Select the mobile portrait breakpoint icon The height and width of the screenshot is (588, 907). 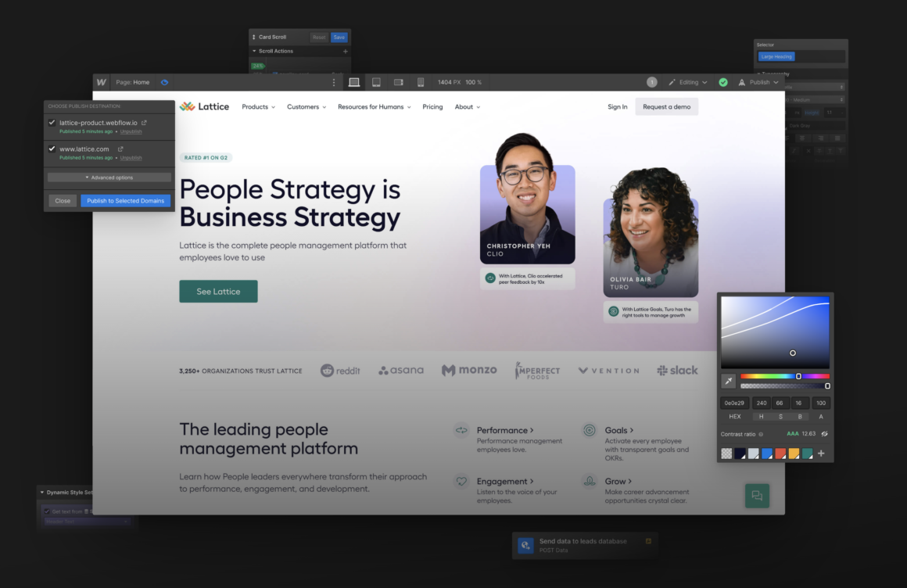[421, 82]
